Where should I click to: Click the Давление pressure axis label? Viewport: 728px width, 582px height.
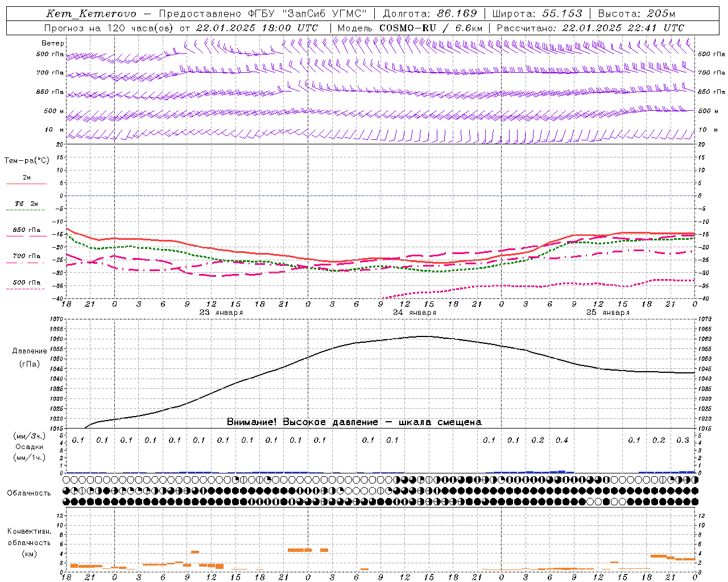coord(30,351)
